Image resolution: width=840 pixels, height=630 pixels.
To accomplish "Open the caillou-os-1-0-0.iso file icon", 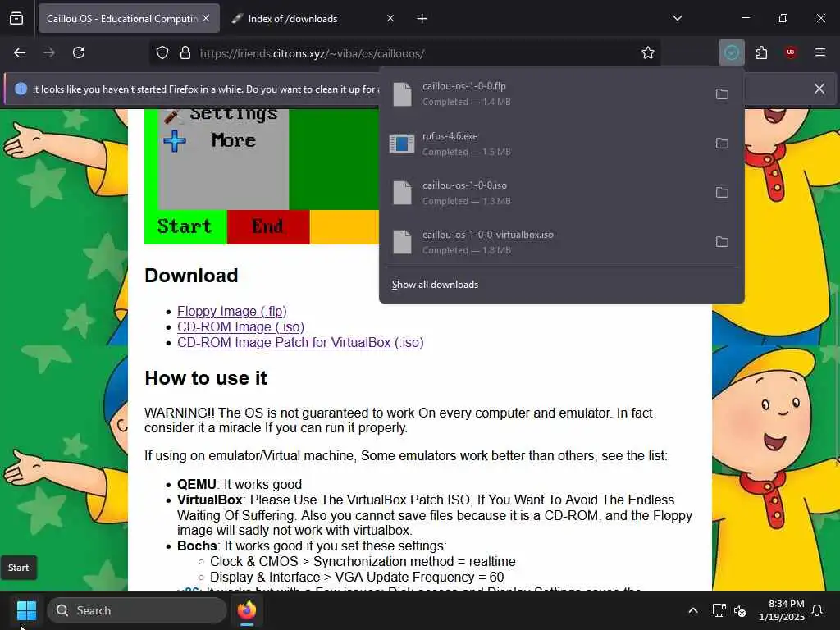I will coord(402,193).
